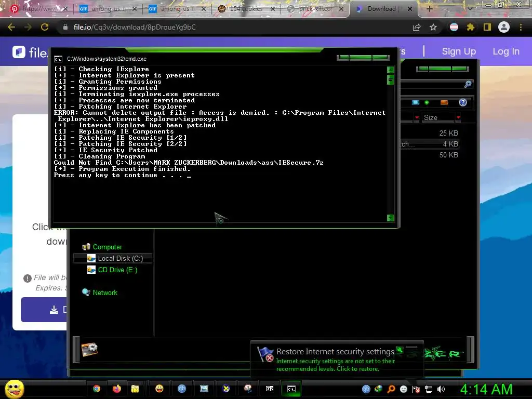Select the cmd.exe taskbar button
Viewport: 532px width, 399px height.
(x=291, y=389)
